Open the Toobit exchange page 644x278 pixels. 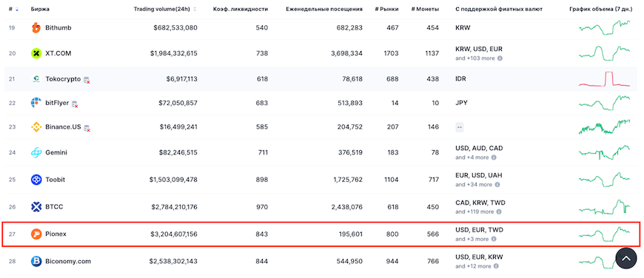[x=56, y=180]
